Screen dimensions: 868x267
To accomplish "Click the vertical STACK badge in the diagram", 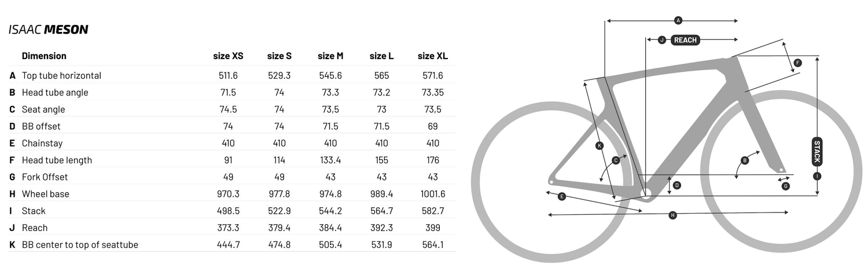I will tap(817, 151).
